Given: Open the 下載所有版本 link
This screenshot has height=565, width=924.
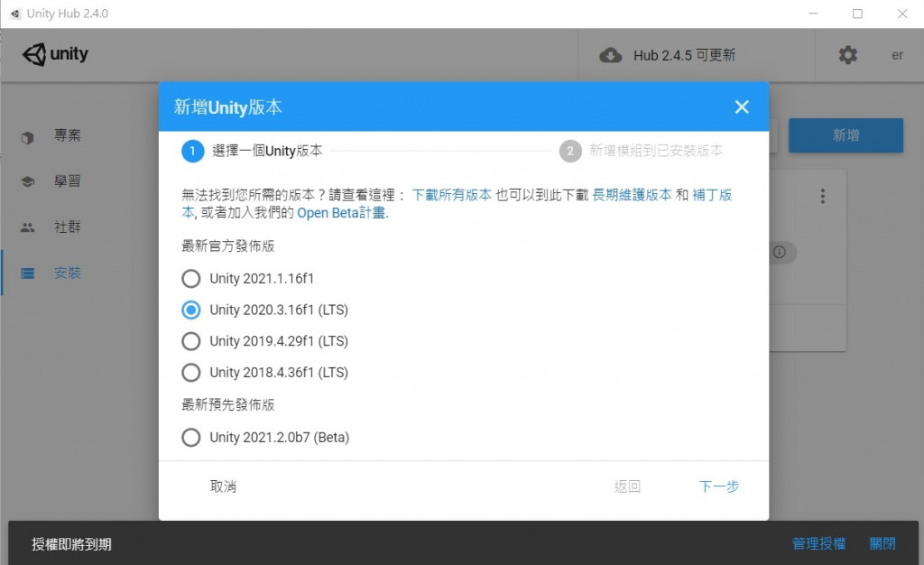Looking at the screenshot, I should point(451,195).
